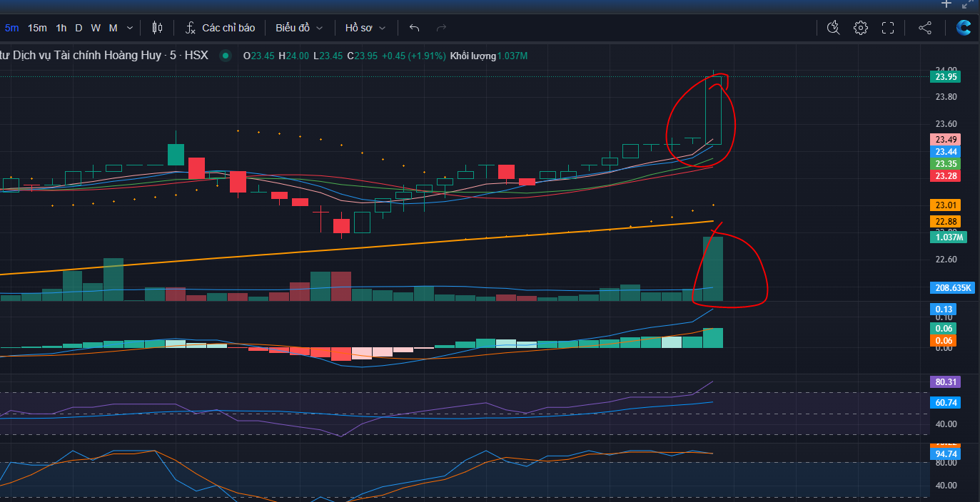Click the 60.74 blue RSI average label

click(946, 403)
